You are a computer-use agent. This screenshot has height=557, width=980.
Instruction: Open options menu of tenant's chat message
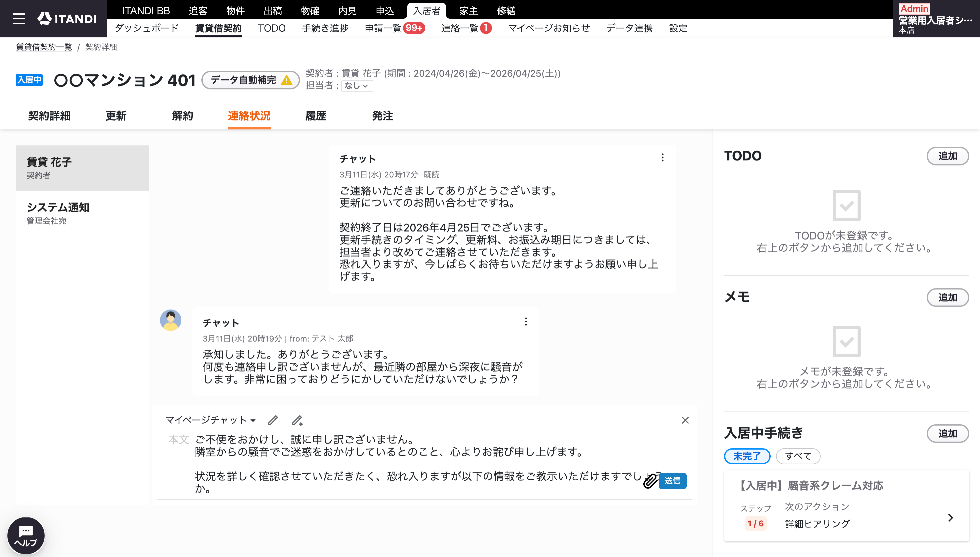[x=526, y=322]
